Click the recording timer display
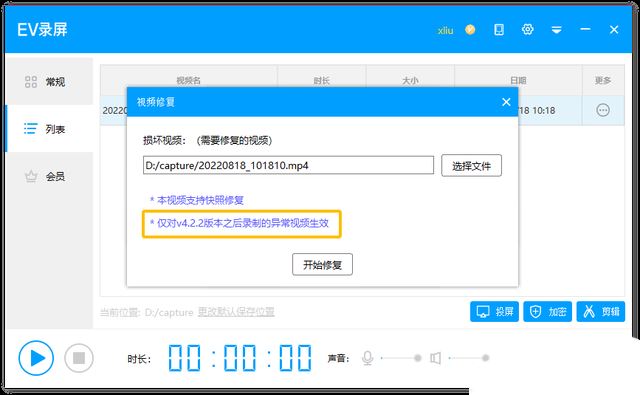 pos(240,358)
